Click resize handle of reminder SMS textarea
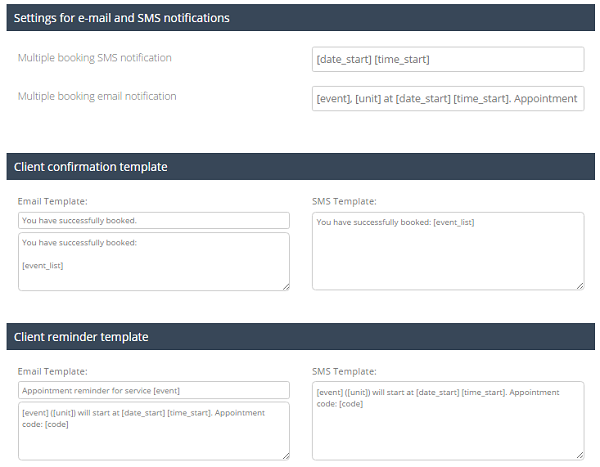 click(580, 456)
